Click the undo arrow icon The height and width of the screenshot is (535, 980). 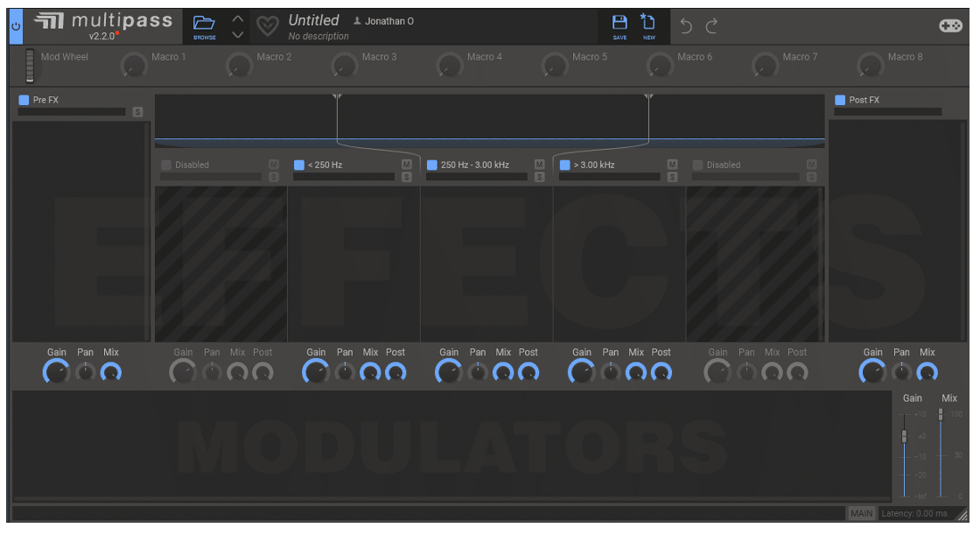pyautogui.click(x=685, y=25)
